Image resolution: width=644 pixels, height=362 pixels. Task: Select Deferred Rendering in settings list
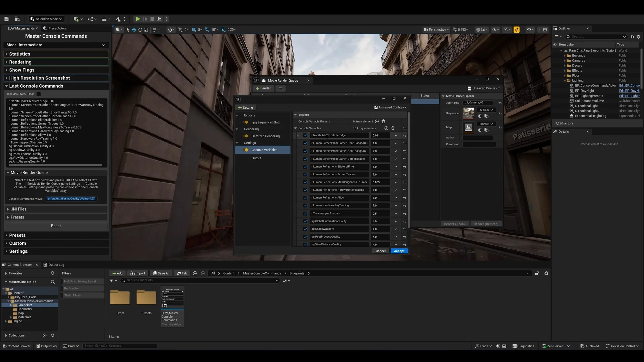click(265, 136)
